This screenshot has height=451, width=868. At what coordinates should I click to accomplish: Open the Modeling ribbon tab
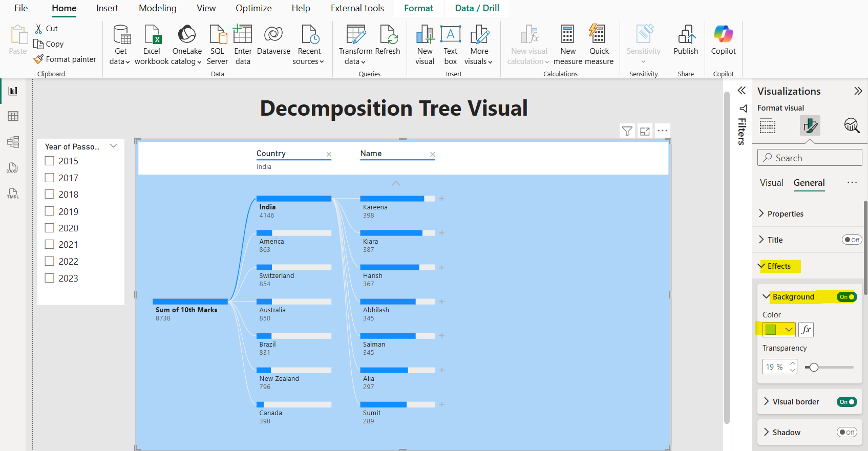(157, 8)
